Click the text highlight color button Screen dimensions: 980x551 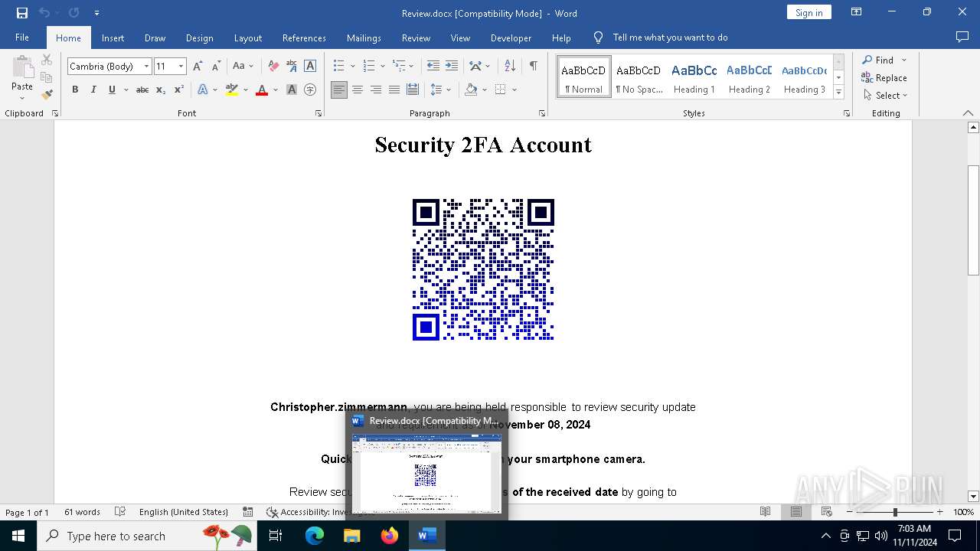coord(232,90)
